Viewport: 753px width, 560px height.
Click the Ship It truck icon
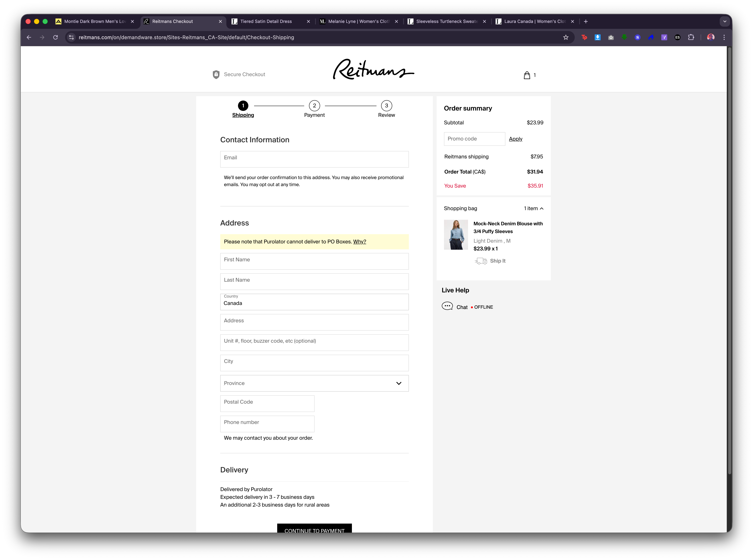point(481,261)
